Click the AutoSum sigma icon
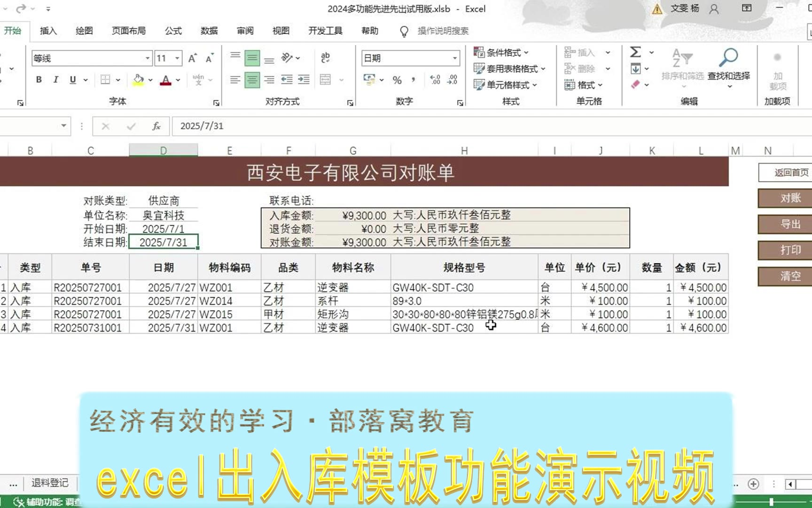Image resolution: width=812 pixels, height=508 pixels. pyautogui.click(x=635, y=52)
